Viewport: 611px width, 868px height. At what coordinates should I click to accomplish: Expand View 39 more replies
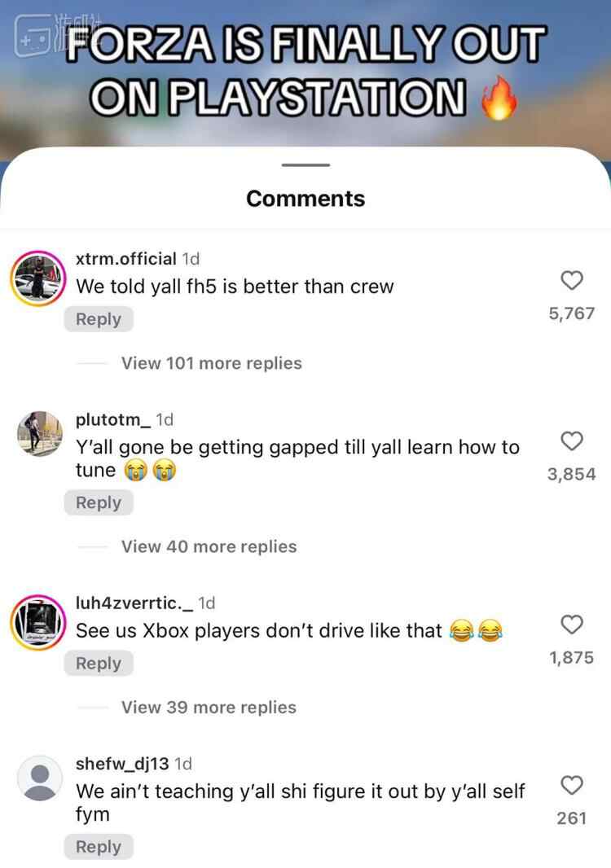point(209,707)
